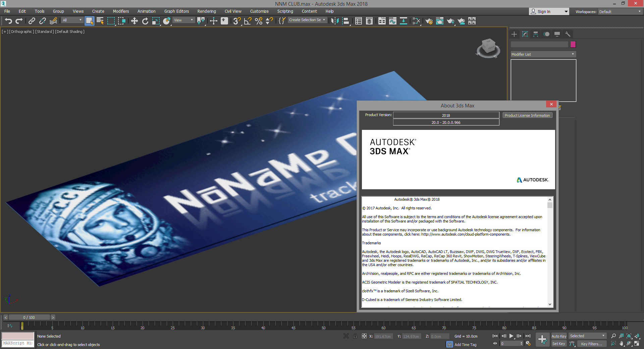Click the Set Key button
This screenshot has width=644, height=349.
click(559, 344)
